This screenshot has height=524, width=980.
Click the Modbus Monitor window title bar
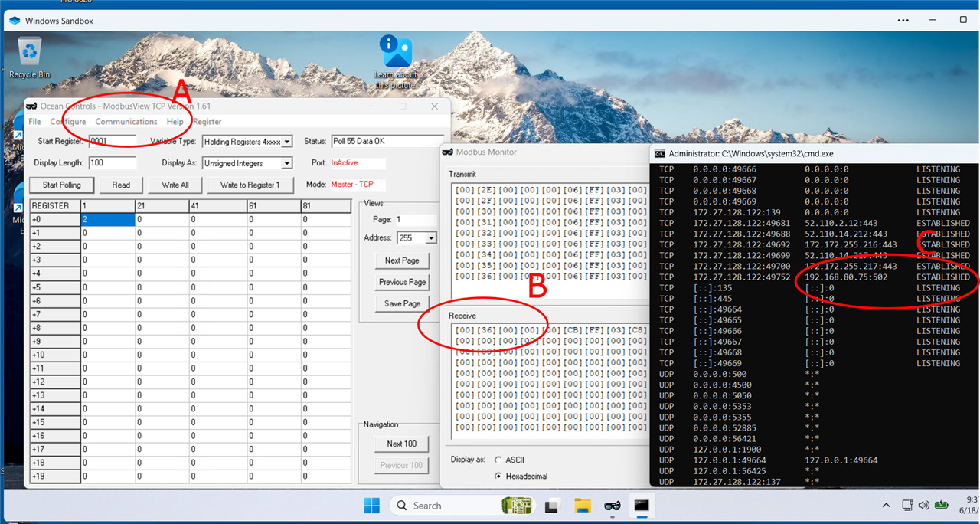tap(544, 152)
